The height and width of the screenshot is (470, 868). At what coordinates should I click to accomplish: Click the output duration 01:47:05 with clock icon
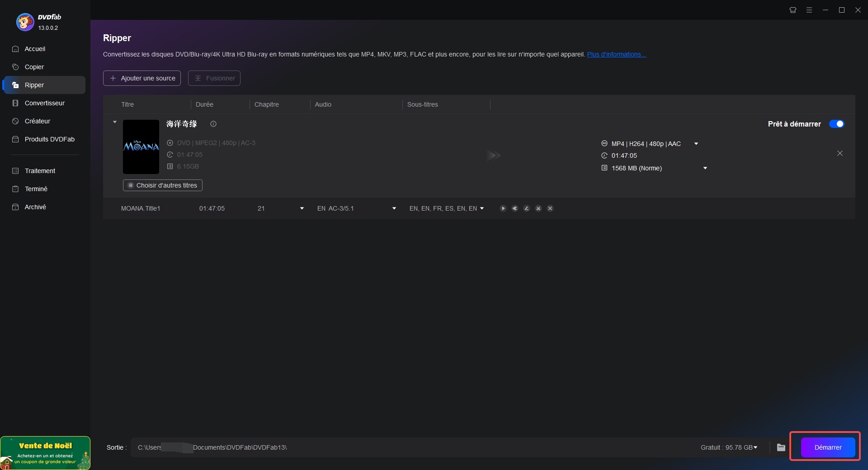pos(619,155)
